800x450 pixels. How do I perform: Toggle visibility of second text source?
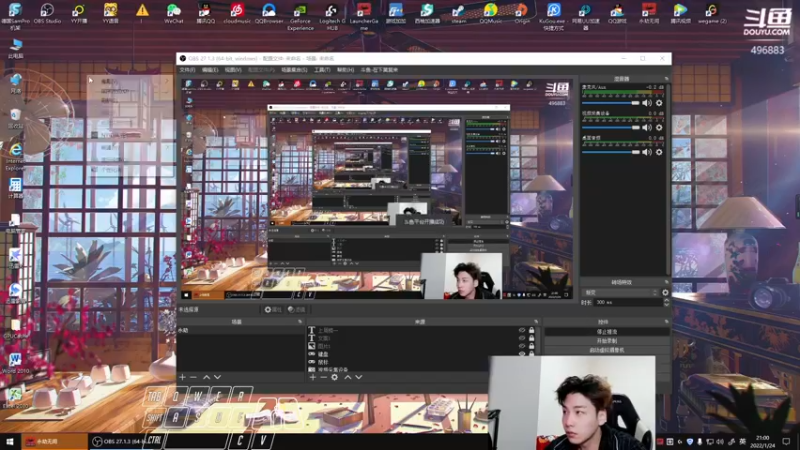[x=522, y=338]
